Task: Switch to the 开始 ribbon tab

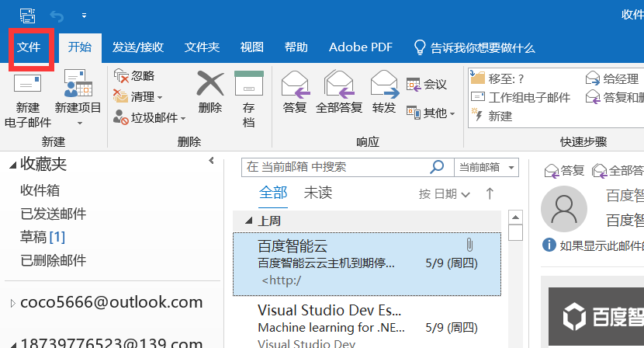Action: click(x=80, y=47)
